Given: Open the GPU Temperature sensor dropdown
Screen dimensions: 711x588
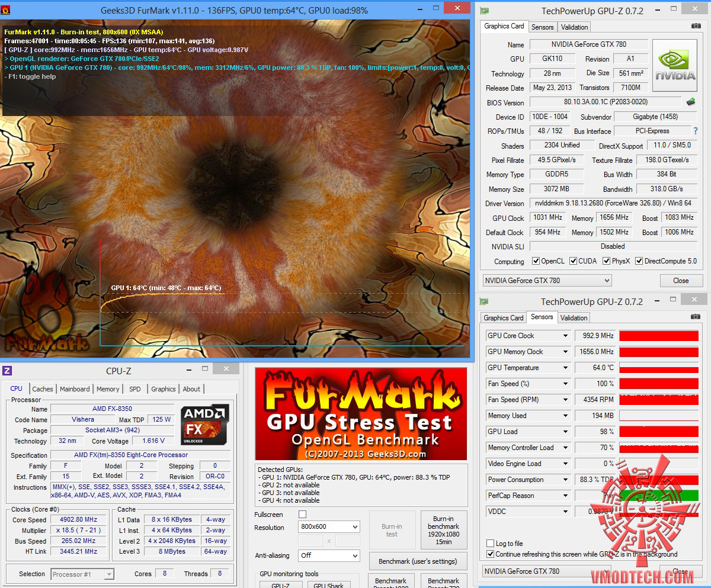Looking at the screenshot, I should [x=565, y=368].
